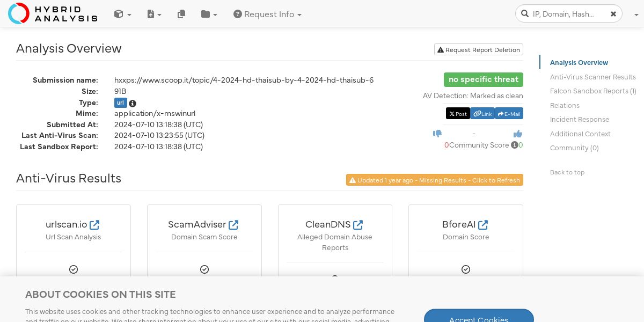Copy report using Link button
The image size is (644, 322).
pyautogui.click(x=482, y=113)
